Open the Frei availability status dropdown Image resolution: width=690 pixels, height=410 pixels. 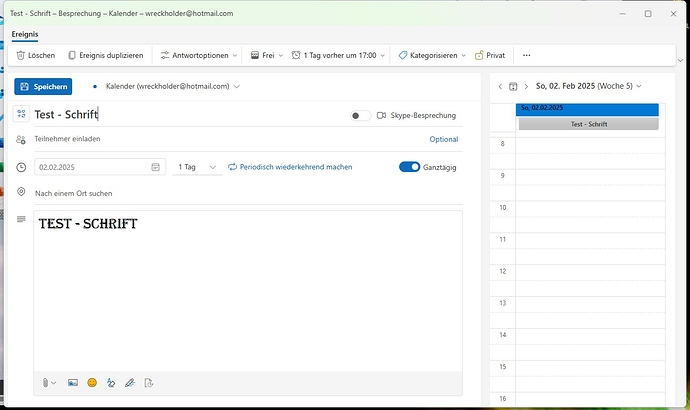point(267,55)
